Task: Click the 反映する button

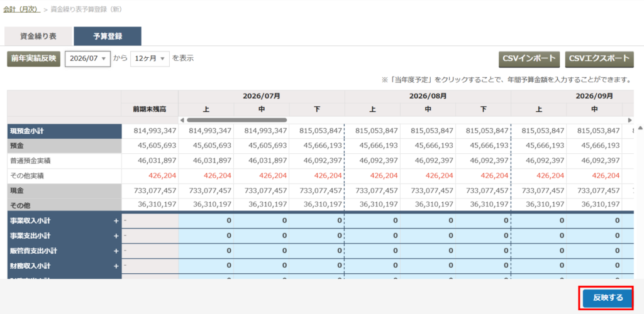Action: [608, 298]
